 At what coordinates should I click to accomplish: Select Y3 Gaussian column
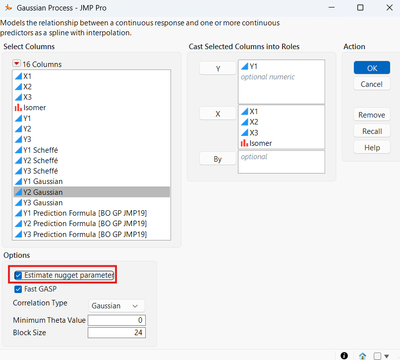click(92, 202)
